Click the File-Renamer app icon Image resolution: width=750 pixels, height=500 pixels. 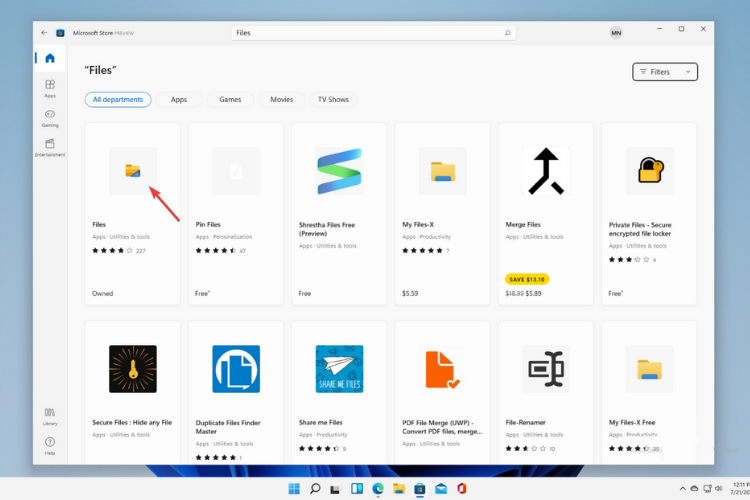(x=546, y=369)
